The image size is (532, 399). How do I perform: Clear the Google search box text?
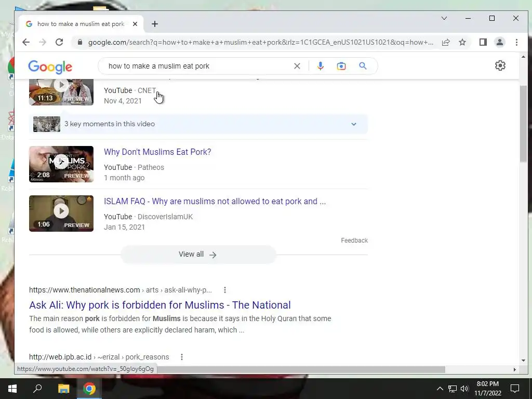[297, 66]
